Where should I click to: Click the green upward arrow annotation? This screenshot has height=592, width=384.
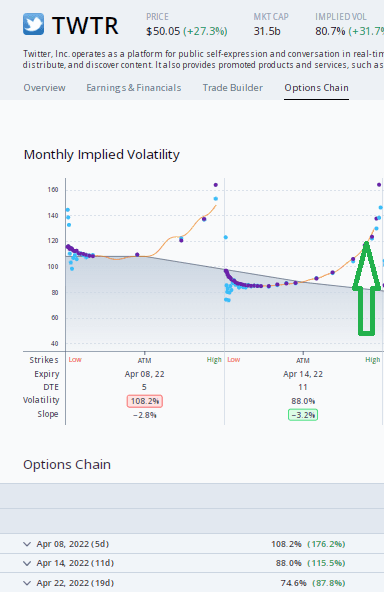pos(366,288)
